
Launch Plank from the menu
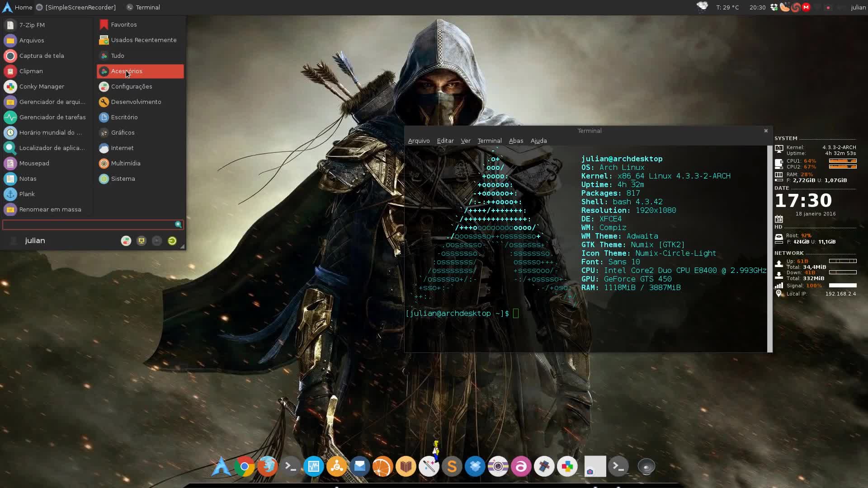point(47,194)
